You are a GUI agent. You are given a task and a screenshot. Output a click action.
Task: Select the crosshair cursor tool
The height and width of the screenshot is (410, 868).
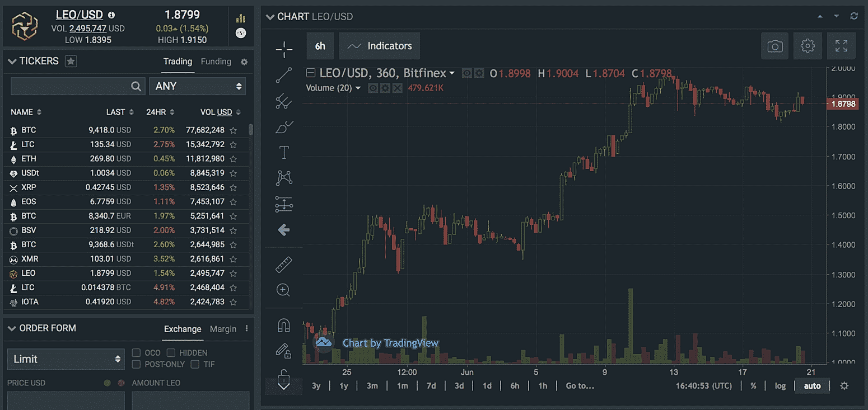click(x=284, y=49)
